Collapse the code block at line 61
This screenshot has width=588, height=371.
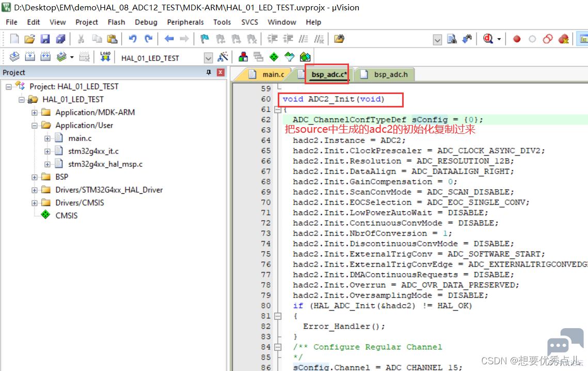click(278, 110)
